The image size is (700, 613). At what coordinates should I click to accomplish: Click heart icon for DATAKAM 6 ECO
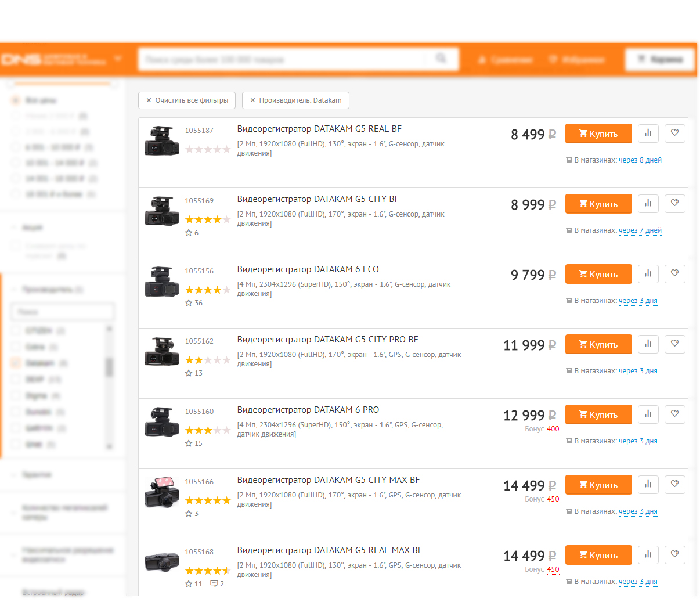pos(674,273)
